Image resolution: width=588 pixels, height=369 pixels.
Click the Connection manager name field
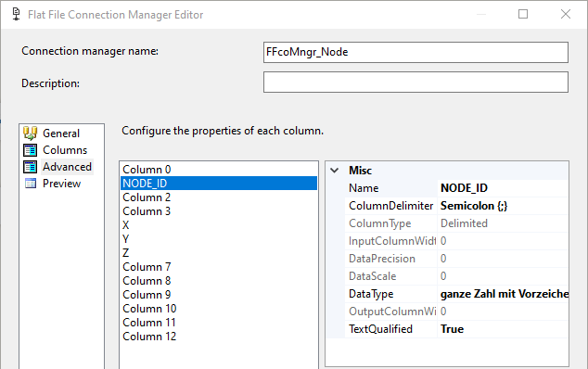[x=415, y=52]
